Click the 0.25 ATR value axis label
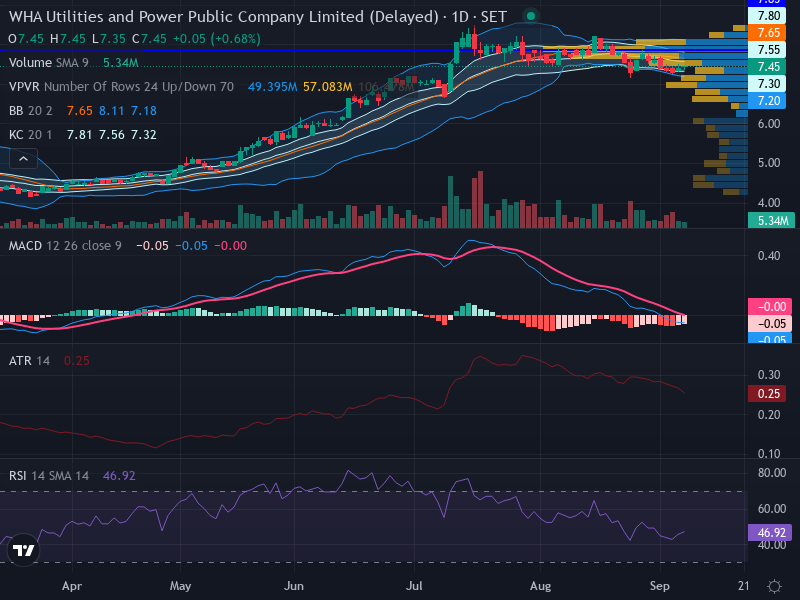Viewport: 800px width, 600px height. pos(767,394)
